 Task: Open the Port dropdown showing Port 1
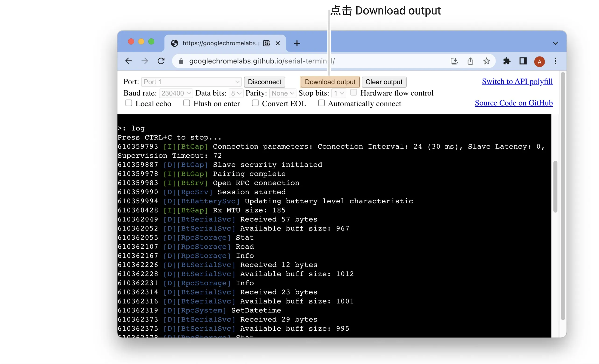191,82
